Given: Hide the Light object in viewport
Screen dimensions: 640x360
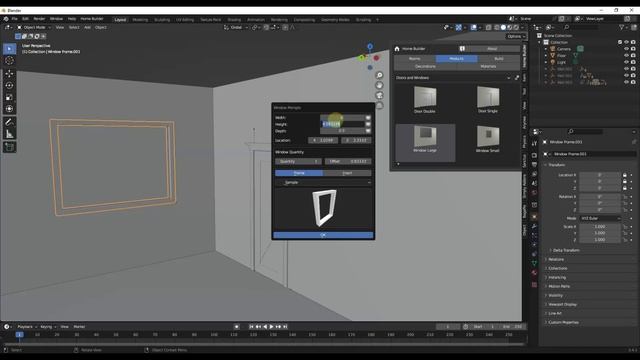Looking at the screenshot, I should (626, 62).
